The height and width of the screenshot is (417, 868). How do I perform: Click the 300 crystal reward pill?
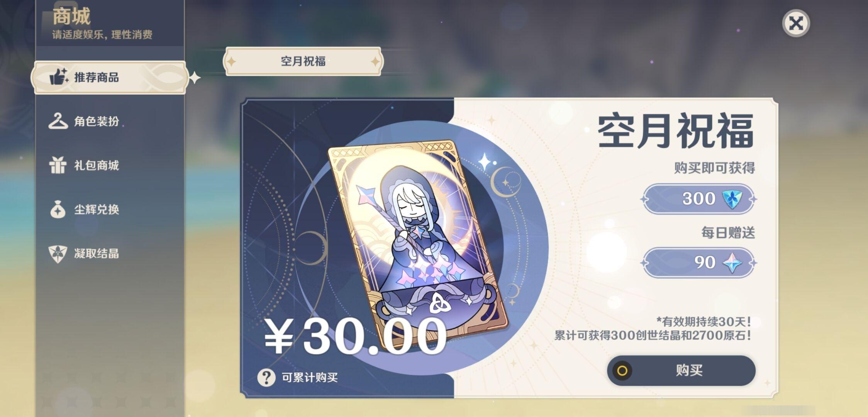pos(698,199)
